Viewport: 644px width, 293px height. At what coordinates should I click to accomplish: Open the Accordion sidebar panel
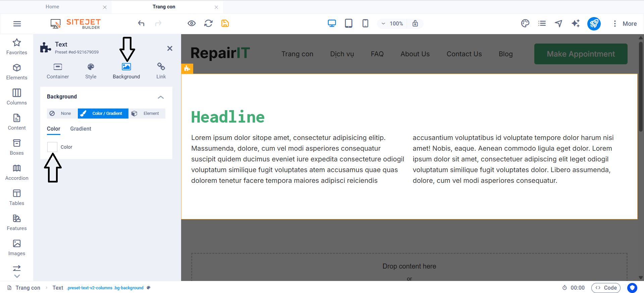point(17,172)
